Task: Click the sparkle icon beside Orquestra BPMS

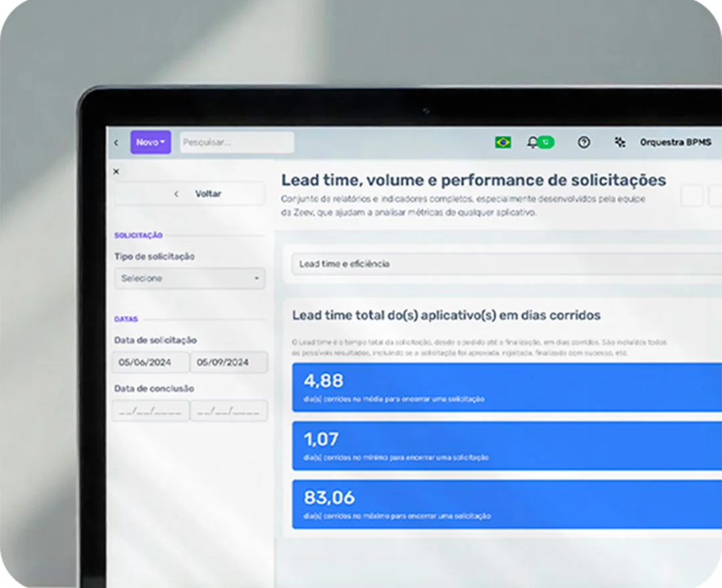Action: coord(620,142)
